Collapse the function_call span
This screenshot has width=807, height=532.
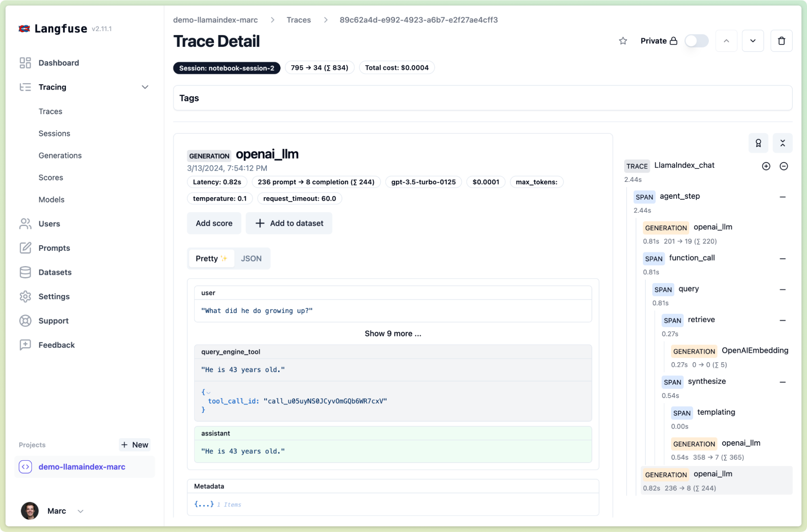point(783,259)
